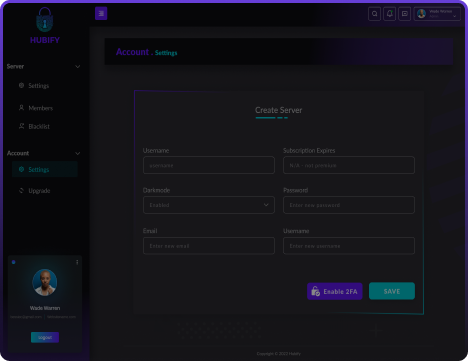Click the HUBIFY brand name
Viewport: 468px width, 361px height.
[x=45, y=40]
